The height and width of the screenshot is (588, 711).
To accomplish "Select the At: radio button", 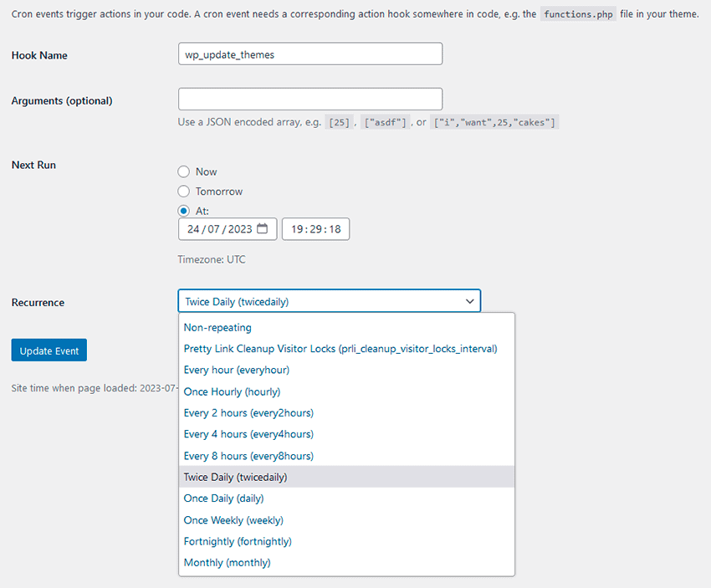I will (184, 211).
